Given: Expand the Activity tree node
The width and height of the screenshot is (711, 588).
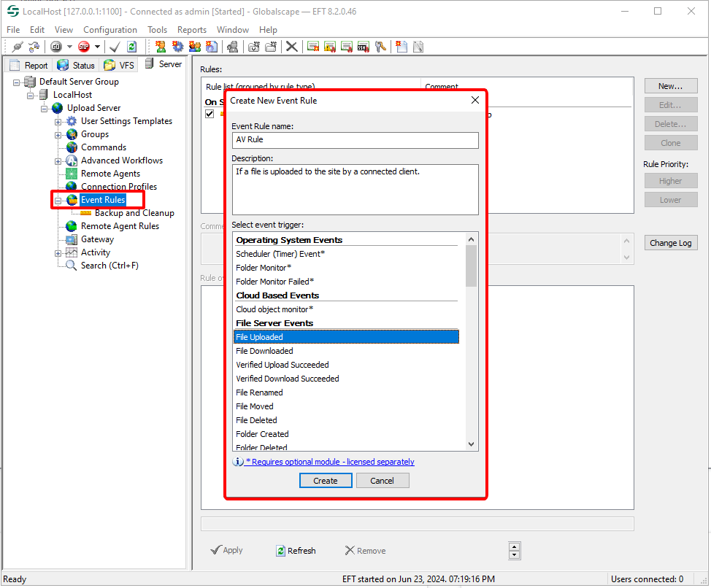Looking at the screenshot, I should (x=58, y=253).
